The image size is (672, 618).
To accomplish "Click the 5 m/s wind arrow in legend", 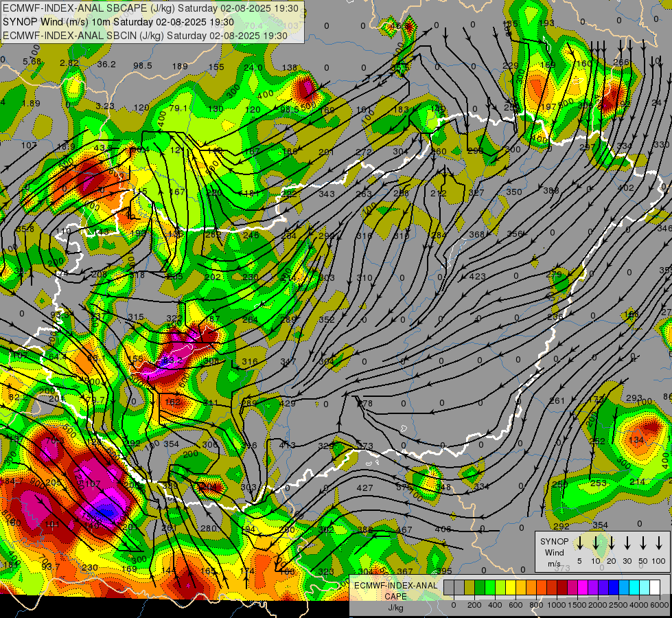I will point(579,543).
